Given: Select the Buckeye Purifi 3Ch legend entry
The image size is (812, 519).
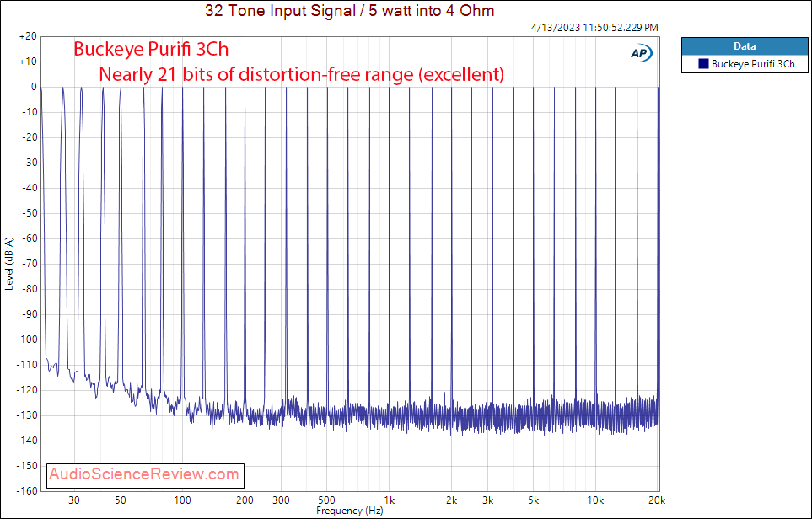Looking at the screenshot, I should pyautogui.click(x=746, y=64).
